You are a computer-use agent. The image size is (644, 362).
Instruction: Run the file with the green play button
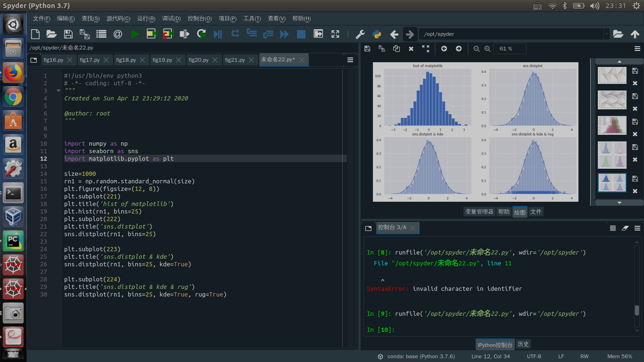[135, 34]
